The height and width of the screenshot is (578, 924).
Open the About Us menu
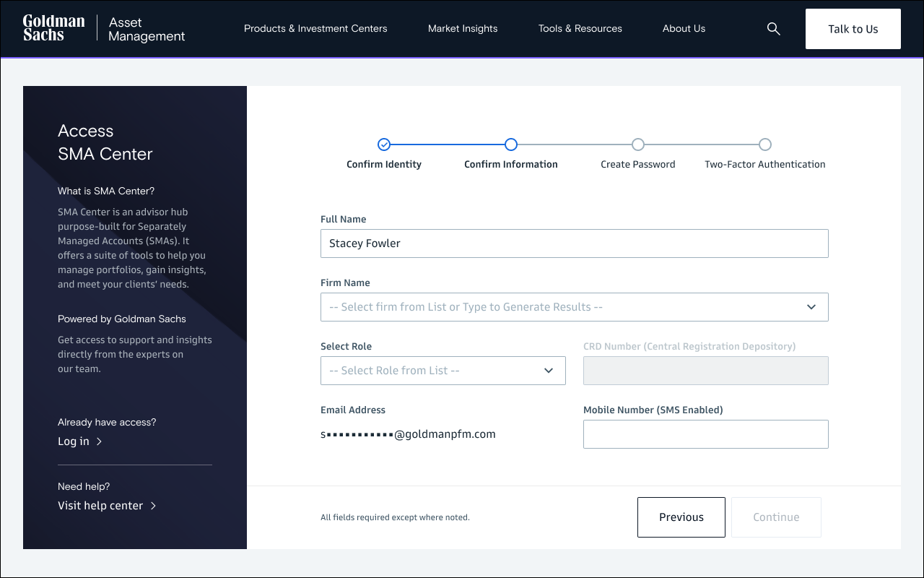[x=684, y=29]
